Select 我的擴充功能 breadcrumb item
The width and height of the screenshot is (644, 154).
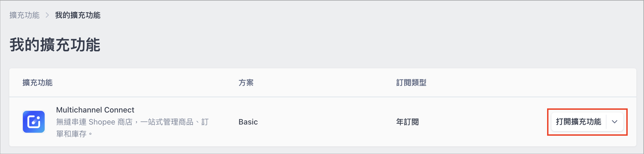78,15
